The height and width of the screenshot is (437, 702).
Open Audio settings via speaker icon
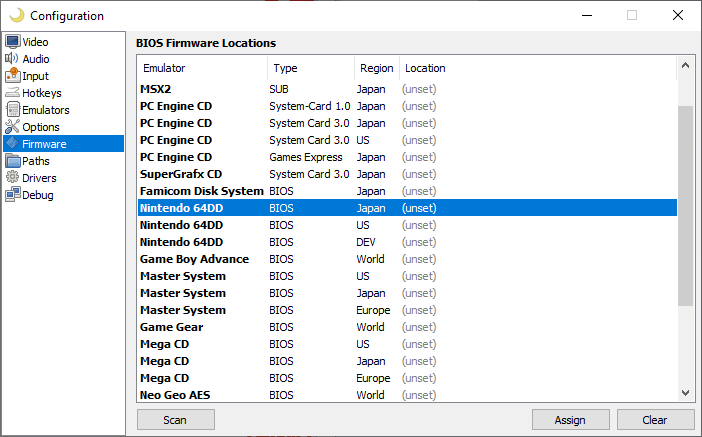click(x=12, y=59)
